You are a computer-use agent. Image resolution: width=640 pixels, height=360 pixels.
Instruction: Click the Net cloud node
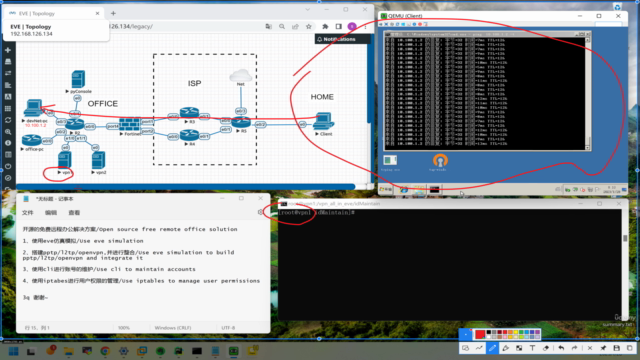pyautogui.click(x=240, y=76)
